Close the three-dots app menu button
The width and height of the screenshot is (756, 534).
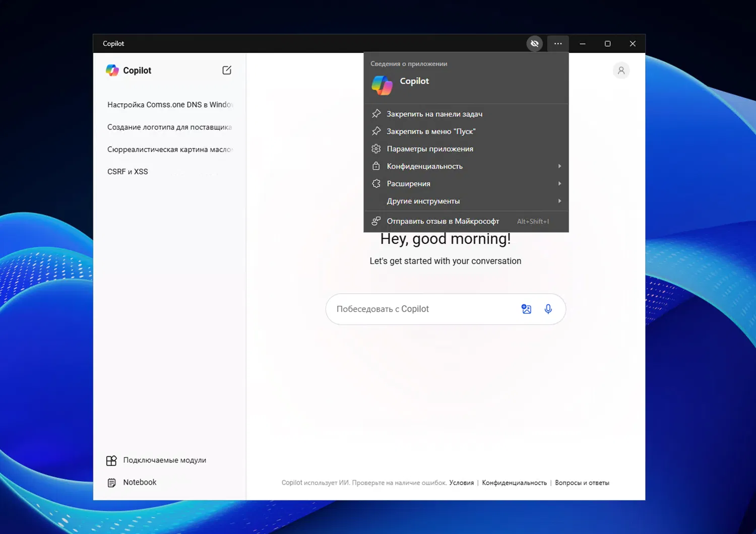[558, 44]
